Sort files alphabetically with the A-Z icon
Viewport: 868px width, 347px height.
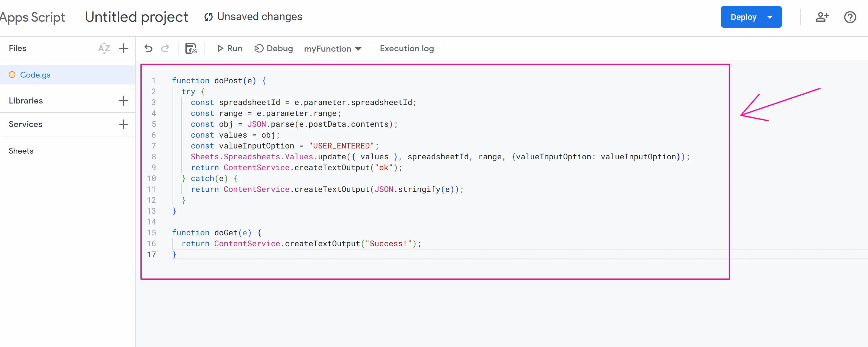click(x=104, y=48)
